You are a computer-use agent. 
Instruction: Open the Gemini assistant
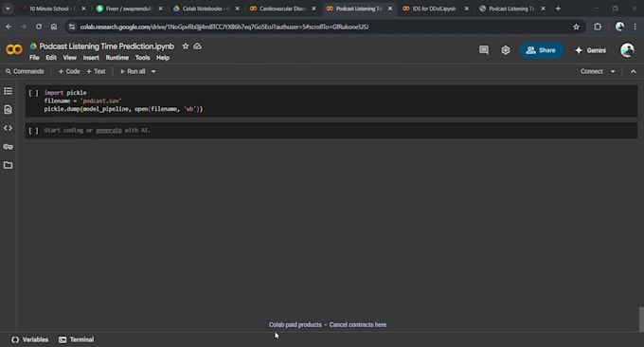591,50
